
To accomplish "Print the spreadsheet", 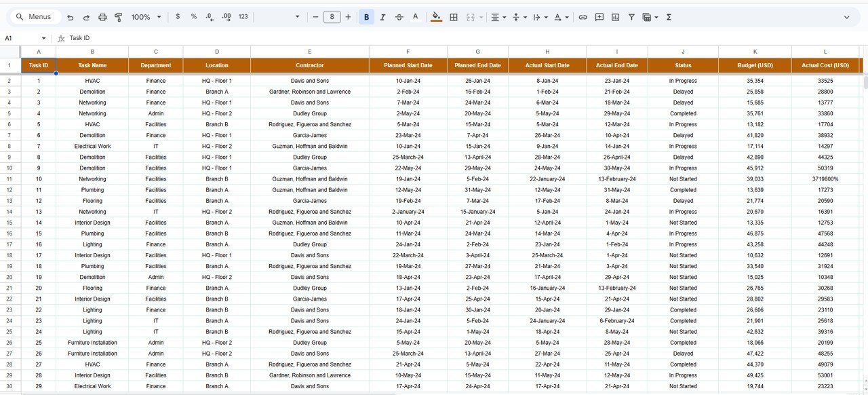I will 102,17.
